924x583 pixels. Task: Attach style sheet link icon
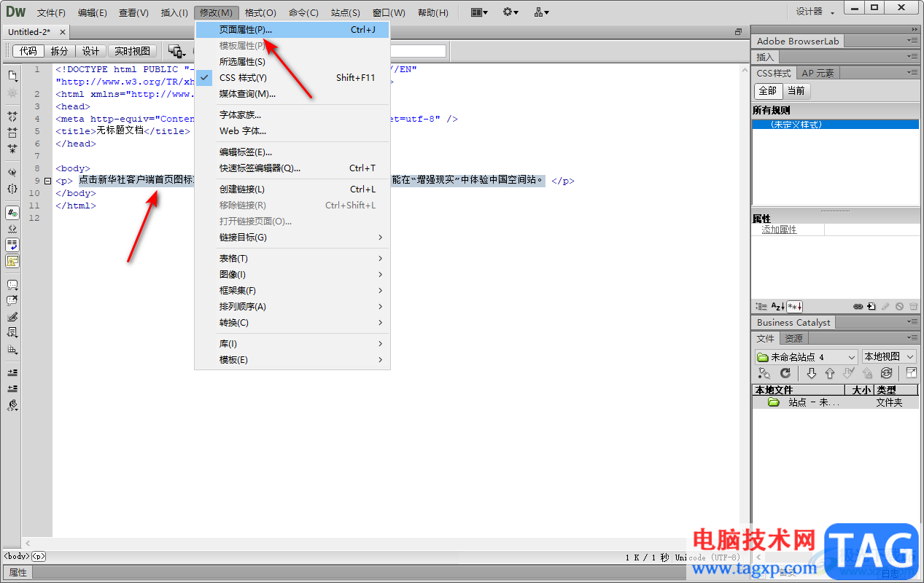click(858, 307)
